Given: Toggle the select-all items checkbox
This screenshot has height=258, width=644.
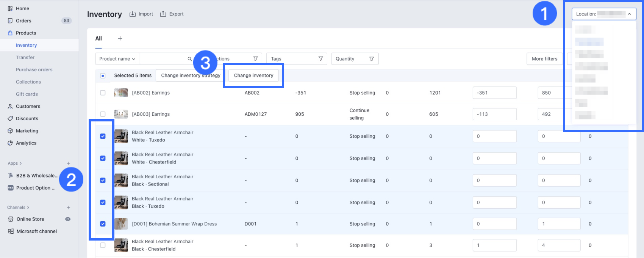Looking at the screenshot, I should [103, 76].
